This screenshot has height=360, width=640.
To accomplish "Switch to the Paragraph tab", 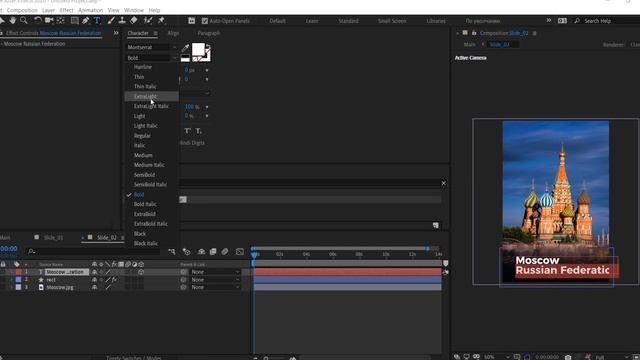I will point(209,33).
